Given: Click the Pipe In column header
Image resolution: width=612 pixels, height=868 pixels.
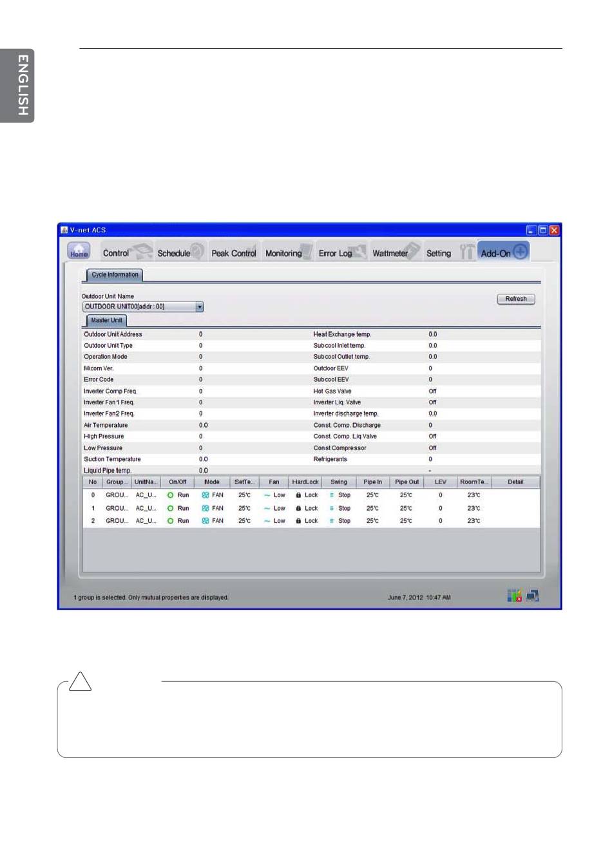Looking at the screenshot, I should pos(372,482).
